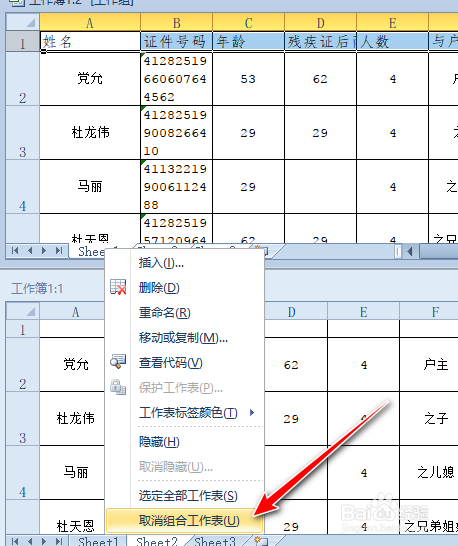Viewport: 458px width, 546px height.
Task: Open Move or Copy (移动或复制) dialog
Action: [185, 338]
